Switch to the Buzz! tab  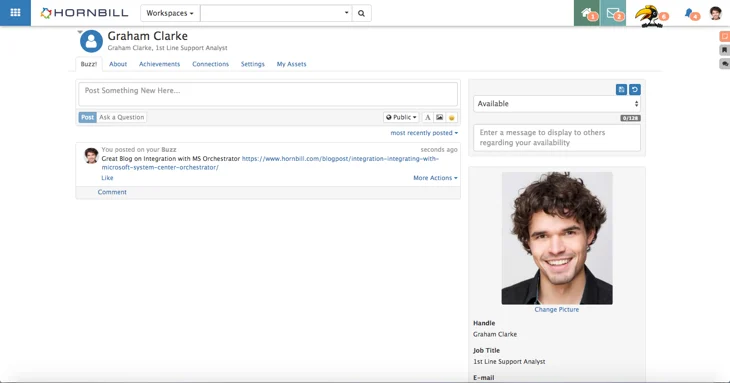click(x=88, y=64)
